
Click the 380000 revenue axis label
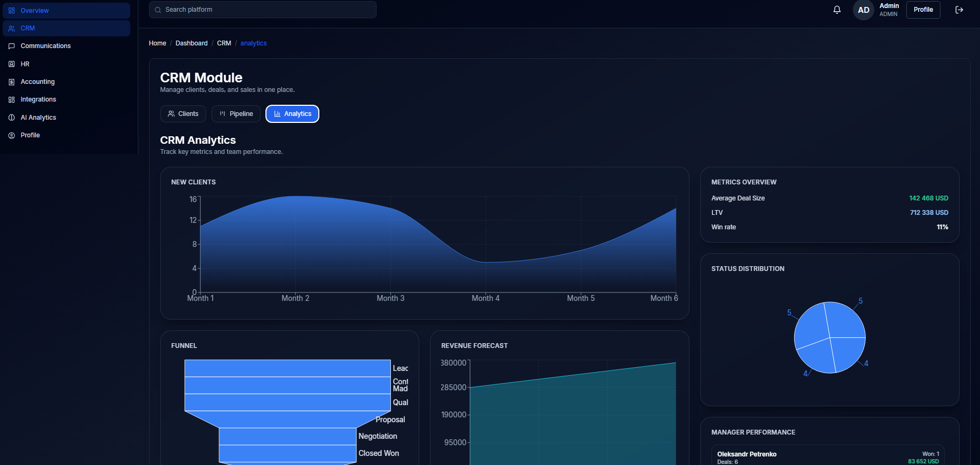click(453, 363)
